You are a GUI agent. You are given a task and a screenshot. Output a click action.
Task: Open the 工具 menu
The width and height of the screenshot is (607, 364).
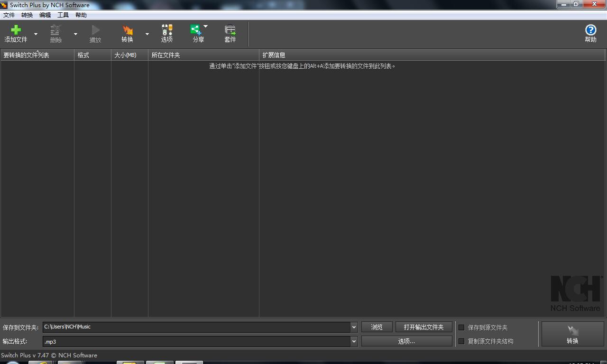[63, 15]
